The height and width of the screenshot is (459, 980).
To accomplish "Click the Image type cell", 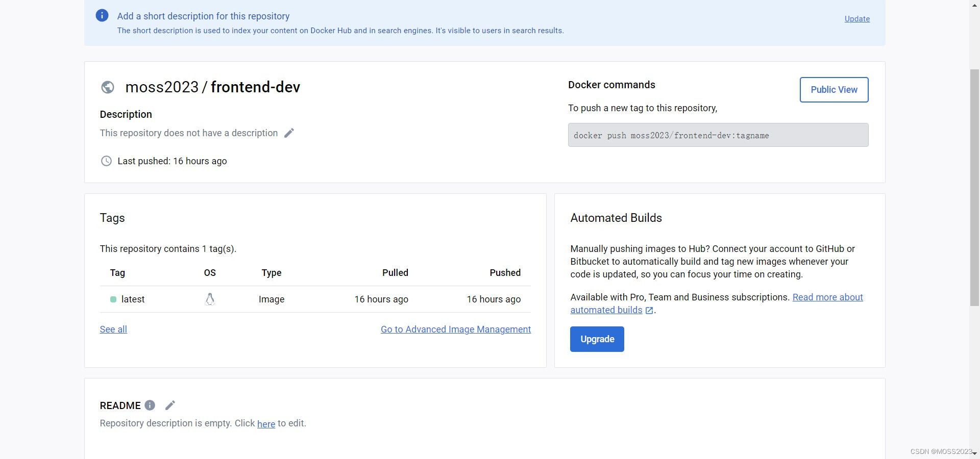I will [x=272, y=299].
